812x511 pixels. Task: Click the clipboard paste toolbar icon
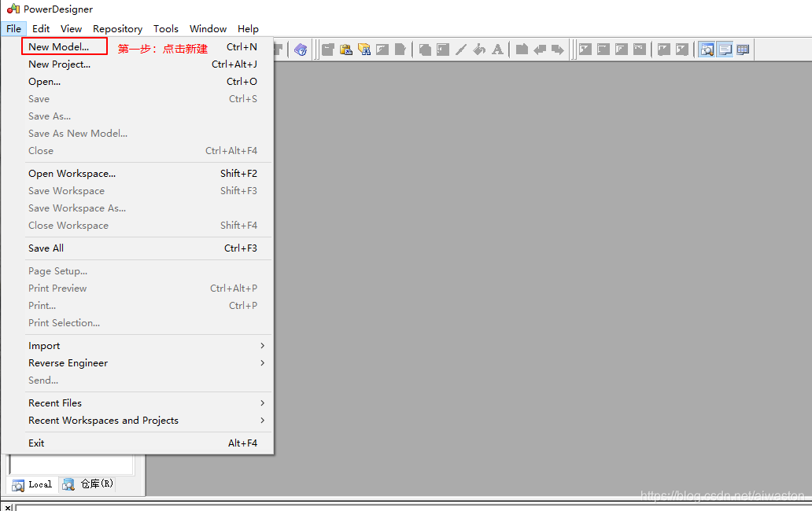346,50
